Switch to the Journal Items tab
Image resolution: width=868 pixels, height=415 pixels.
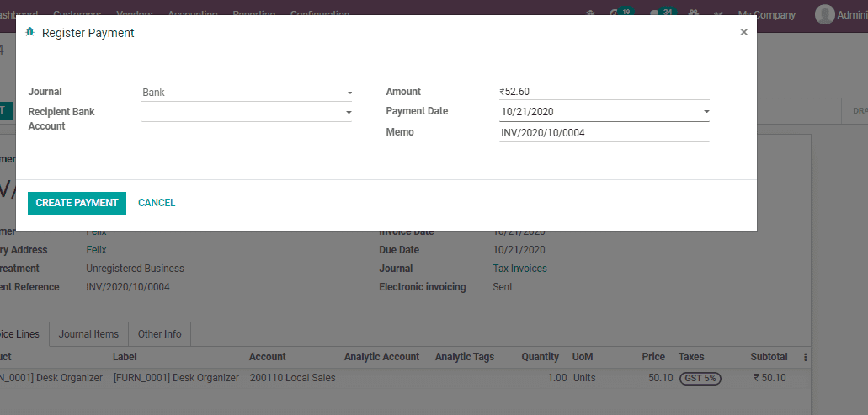pyautogui.click(x=88, y=334)
